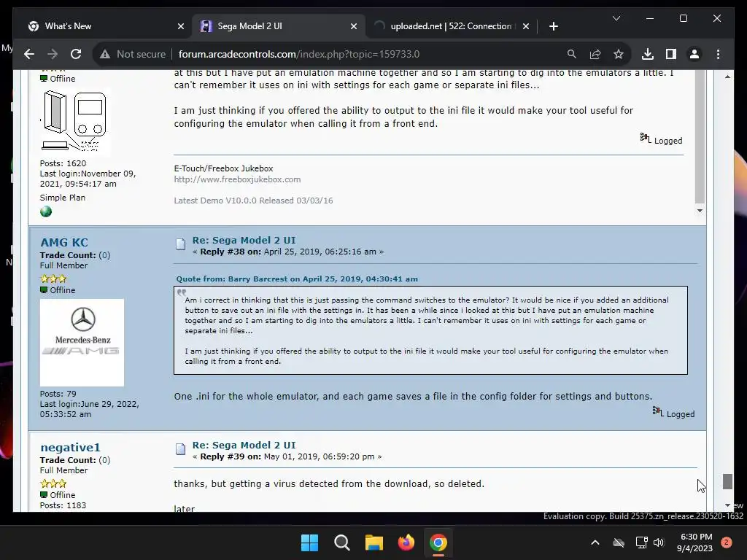This screenshot has height=560, width=747.
Task: Click the text 'E-Touch/Freebox Jukebox'
Action: click(223, 168)
